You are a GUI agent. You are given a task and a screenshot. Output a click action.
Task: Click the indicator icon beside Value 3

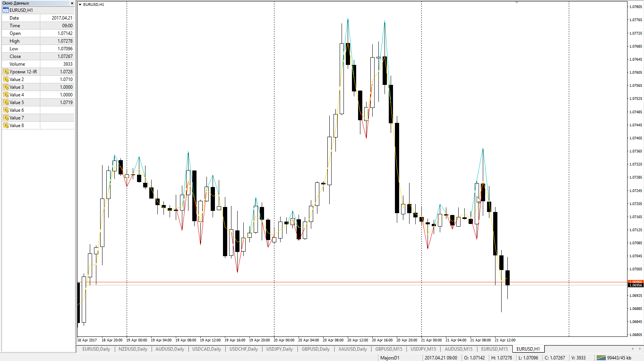(x=6, y=87)
